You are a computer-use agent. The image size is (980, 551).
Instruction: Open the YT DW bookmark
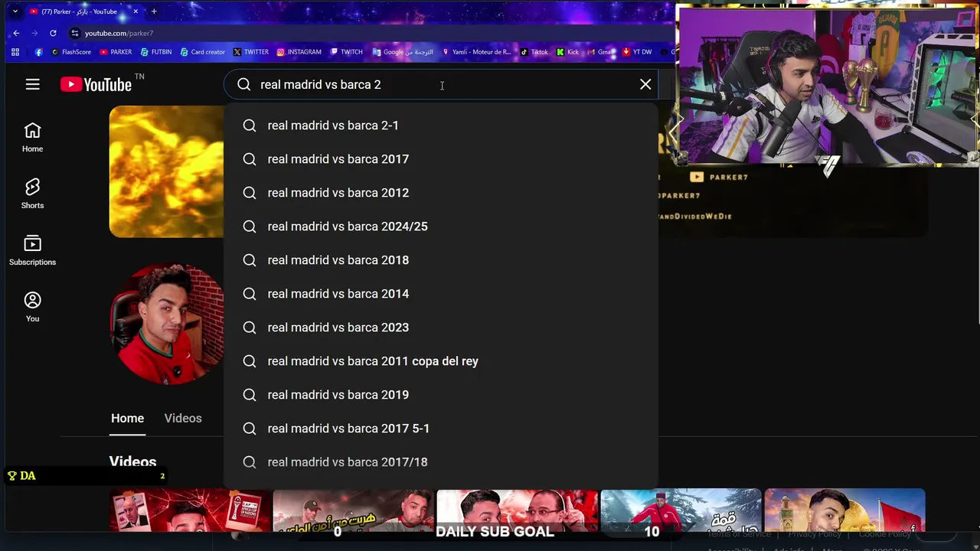637,52
